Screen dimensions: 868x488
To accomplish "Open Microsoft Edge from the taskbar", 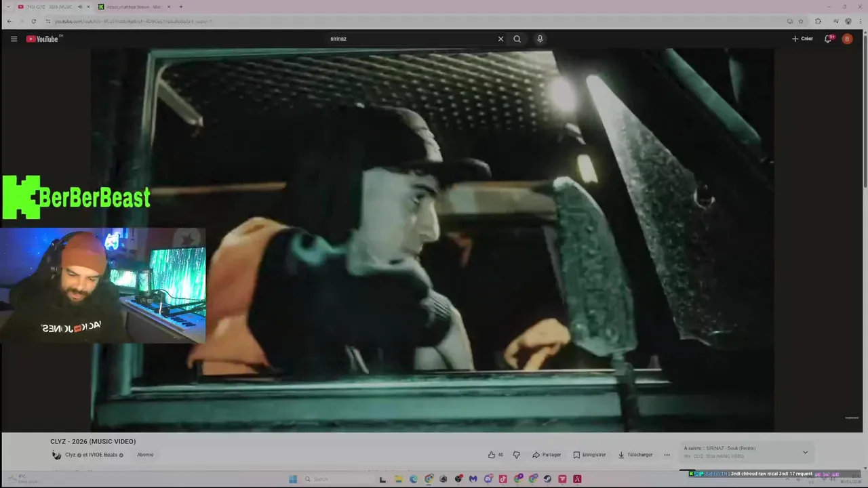I will (x=414, y=479).
